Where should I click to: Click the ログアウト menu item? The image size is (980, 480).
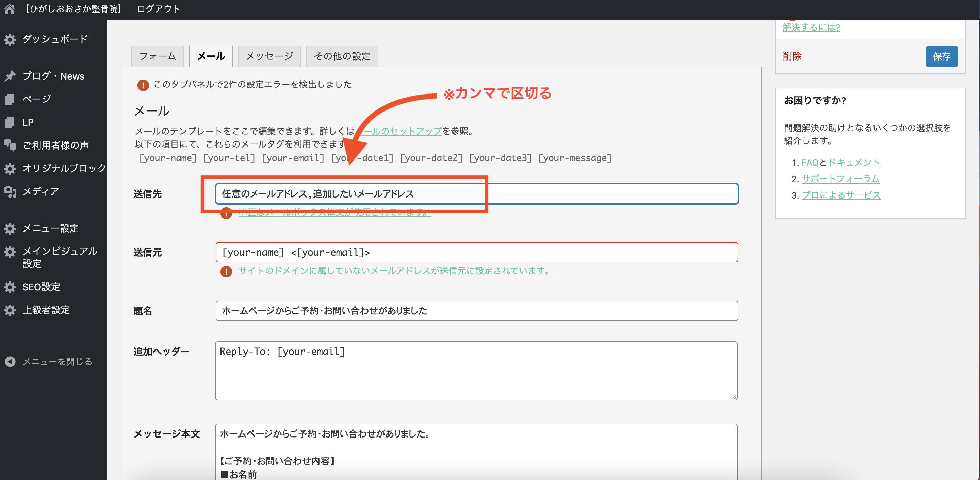pyautogui.click(x=158, y=9)
